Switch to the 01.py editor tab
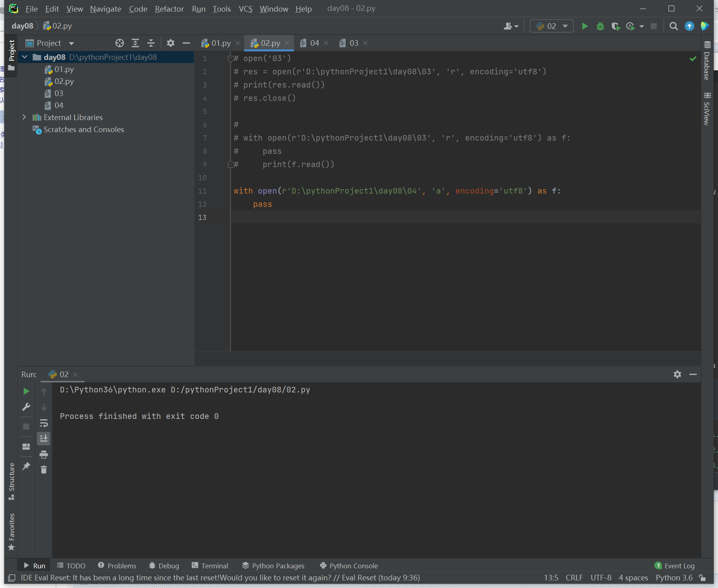The width and height of the screenshot is (718, 588). pos(220,43)
